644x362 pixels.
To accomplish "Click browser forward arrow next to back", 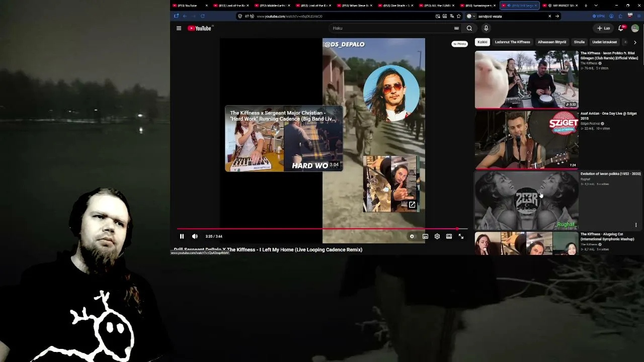I will [194, 16].
